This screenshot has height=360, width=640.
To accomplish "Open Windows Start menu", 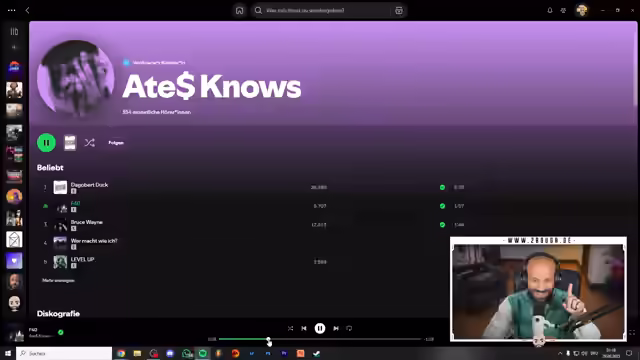I will click(x=8, y=353).
